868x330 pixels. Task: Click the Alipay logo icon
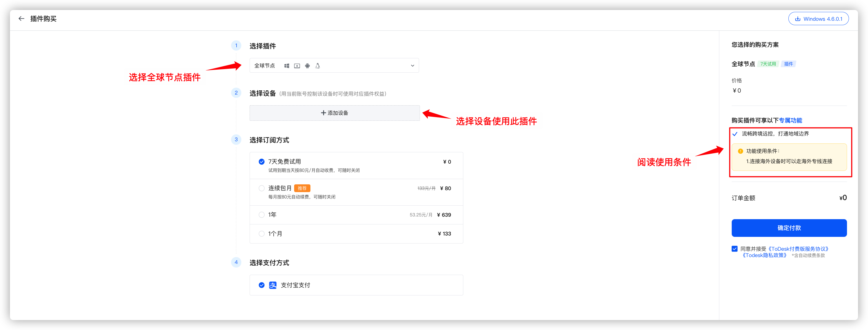point(273,285)
